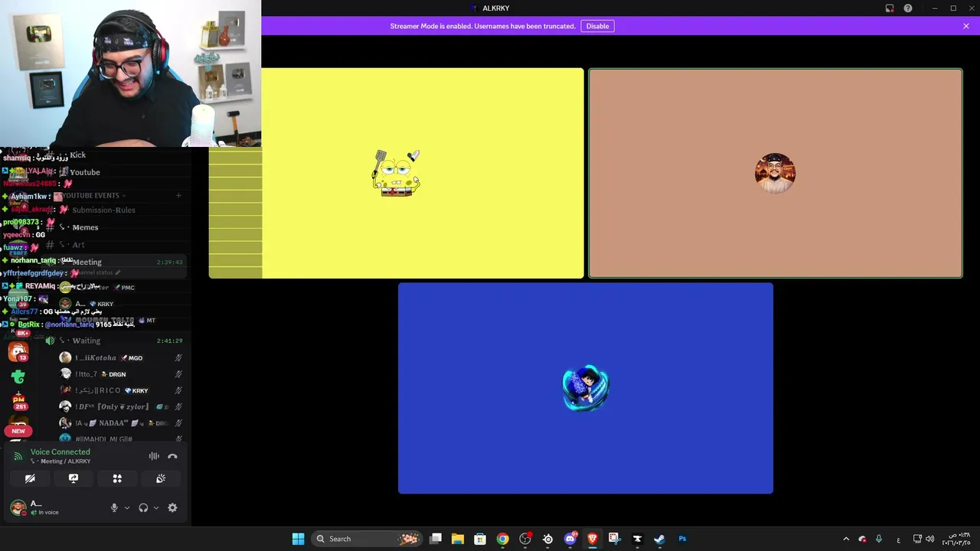
Task: Click muted mic icon beside Itto_7
Action: (178, 374)
